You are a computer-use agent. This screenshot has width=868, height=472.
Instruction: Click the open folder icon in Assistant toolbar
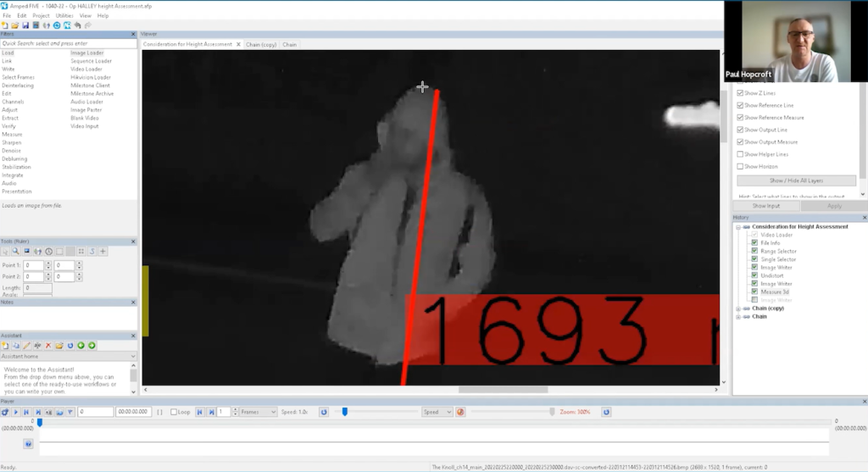[59, 346]
